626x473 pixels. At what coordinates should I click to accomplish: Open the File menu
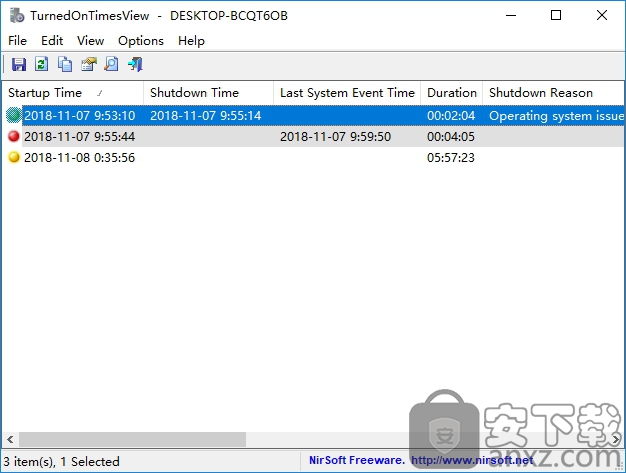[17, 41]
